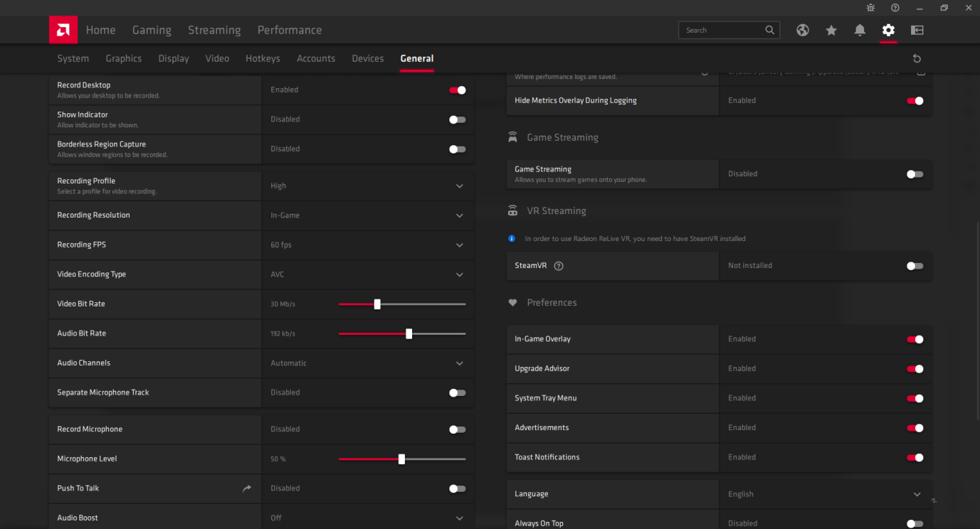Enable Push To Talk toggle
Viewport: 980px width, 529px height.
[x=458, y=488]
